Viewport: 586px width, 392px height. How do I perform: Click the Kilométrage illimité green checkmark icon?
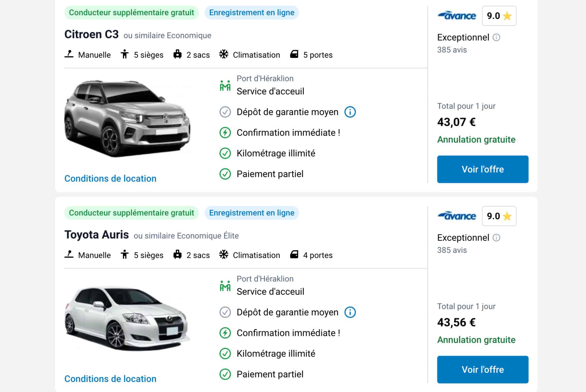(225, 153)
